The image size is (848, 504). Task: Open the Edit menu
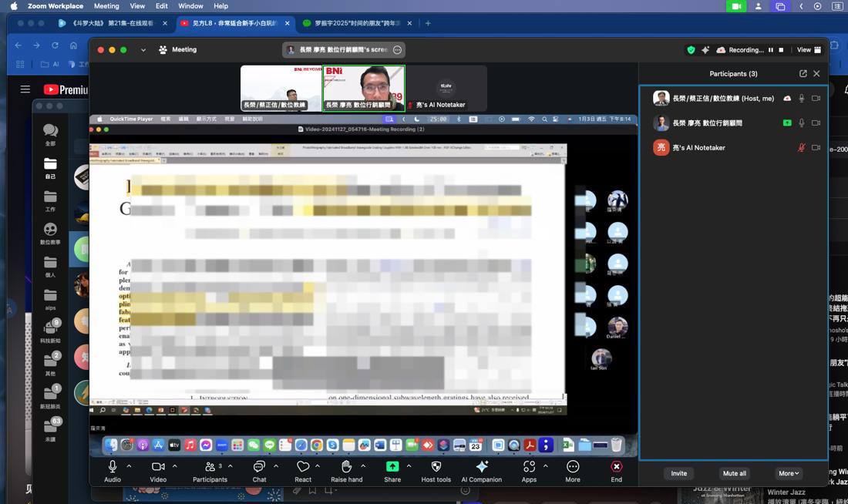point(162,6)
